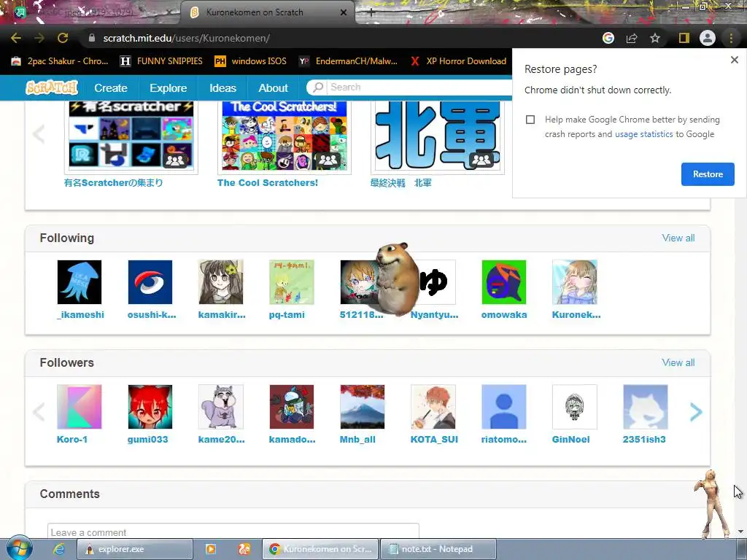747x560 pixels.
Task: Open _ikameshi's profile avatar
Action: 79,282
